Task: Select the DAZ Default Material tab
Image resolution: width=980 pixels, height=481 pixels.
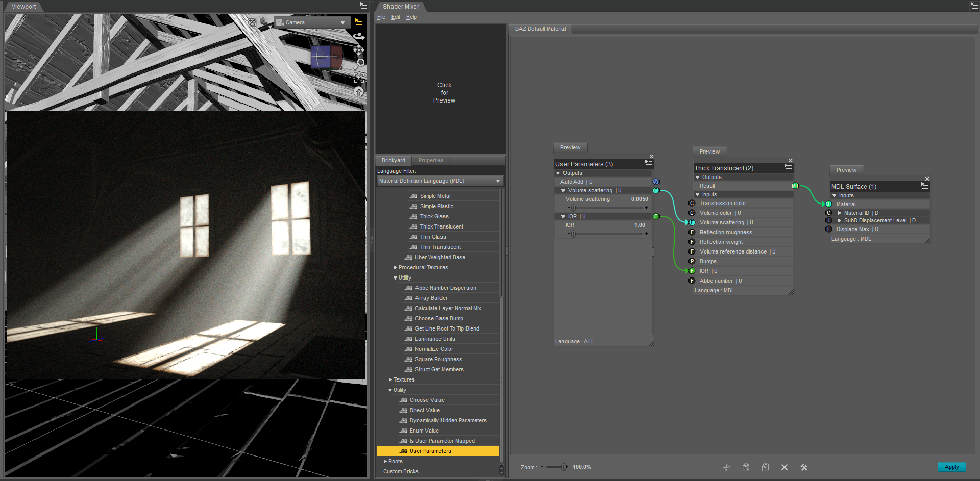Action: (x=540, y=29)
